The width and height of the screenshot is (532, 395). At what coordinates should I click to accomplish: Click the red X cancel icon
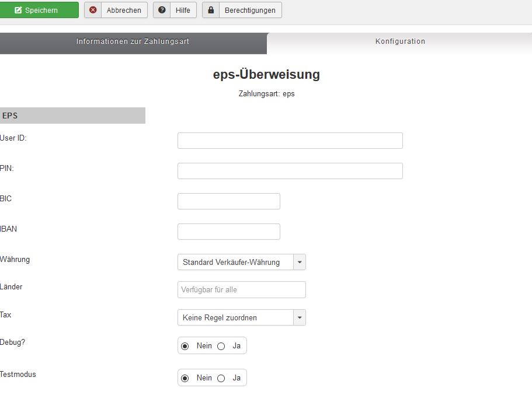click(93, 10)
